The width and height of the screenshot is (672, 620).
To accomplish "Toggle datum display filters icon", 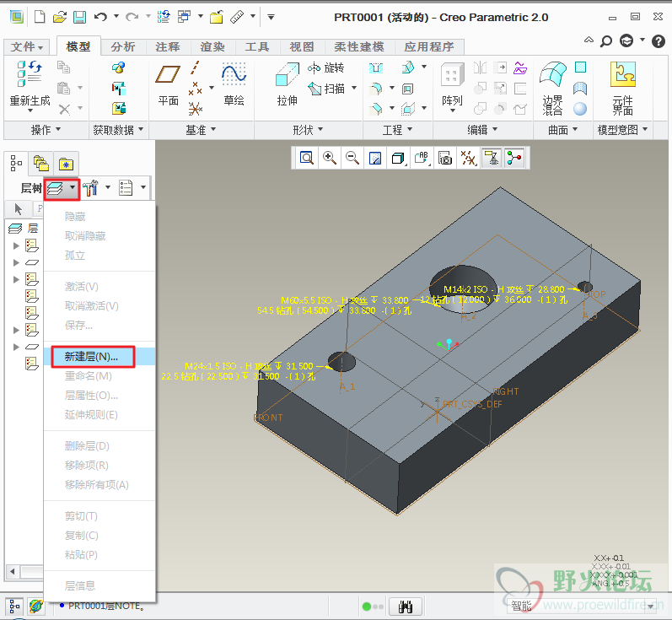I will click(468, 158).
